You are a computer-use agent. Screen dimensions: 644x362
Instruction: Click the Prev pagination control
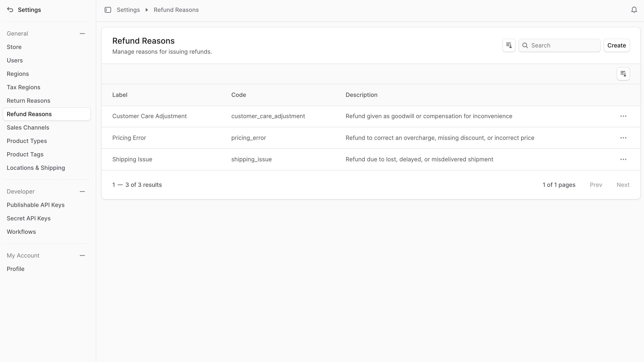tap(596, 185)
